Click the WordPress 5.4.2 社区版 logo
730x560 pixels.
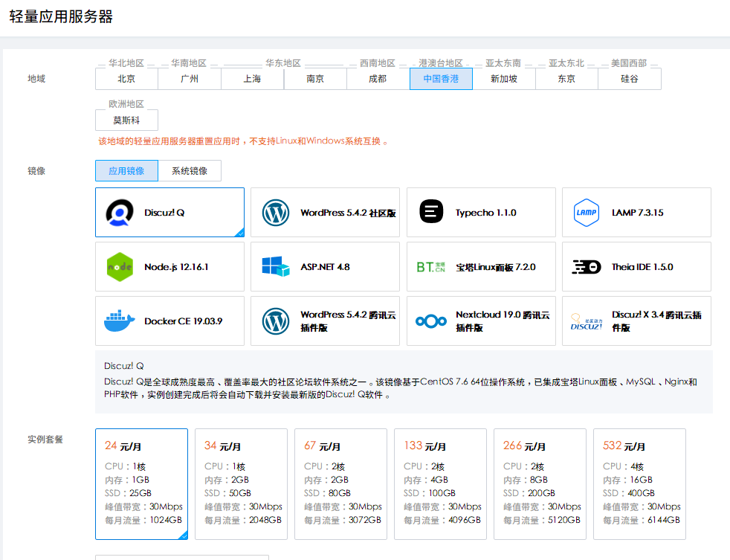(276, 213)
